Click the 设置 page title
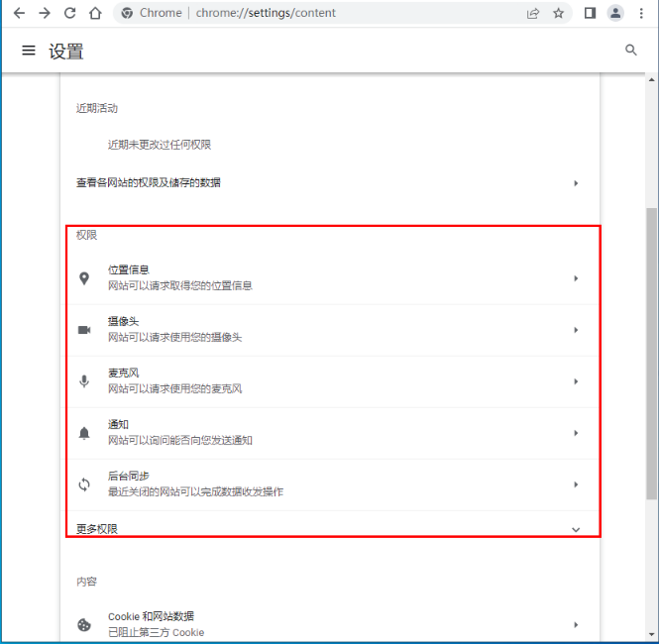The height and width of the screenshot is (644, 659). pos(66,52)
